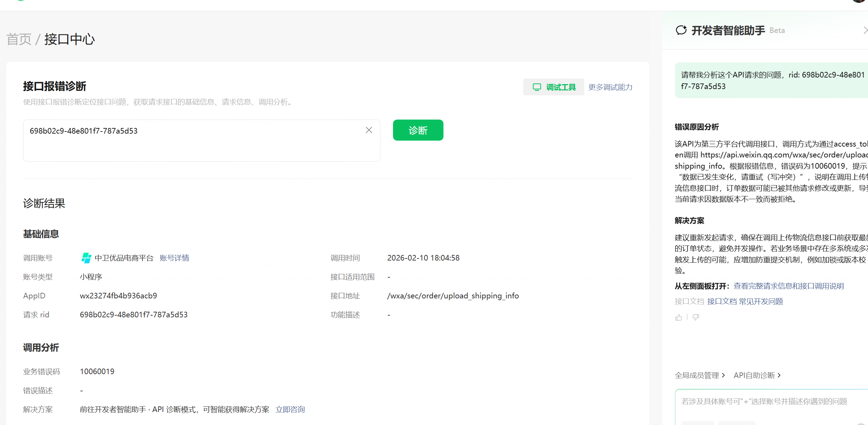The image size is (868, 425).
Task: Open 更多调试能力 link
Action: 610,87
